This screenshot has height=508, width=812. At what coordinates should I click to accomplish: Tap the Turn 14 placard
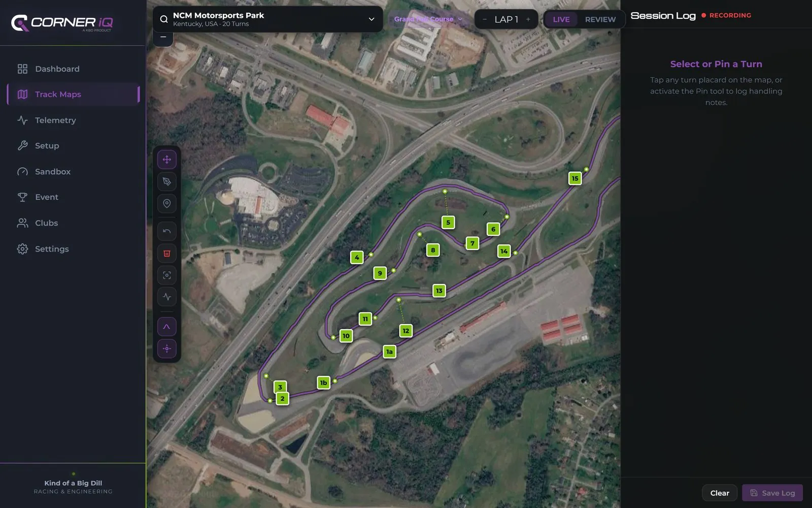click(504, 251)
